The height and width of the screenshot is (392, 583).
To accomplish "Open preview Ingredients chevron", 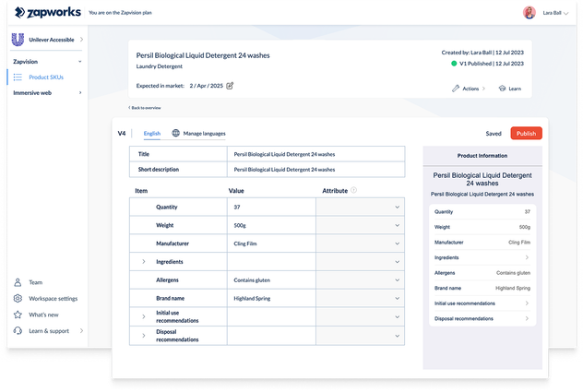I will 527,257.
